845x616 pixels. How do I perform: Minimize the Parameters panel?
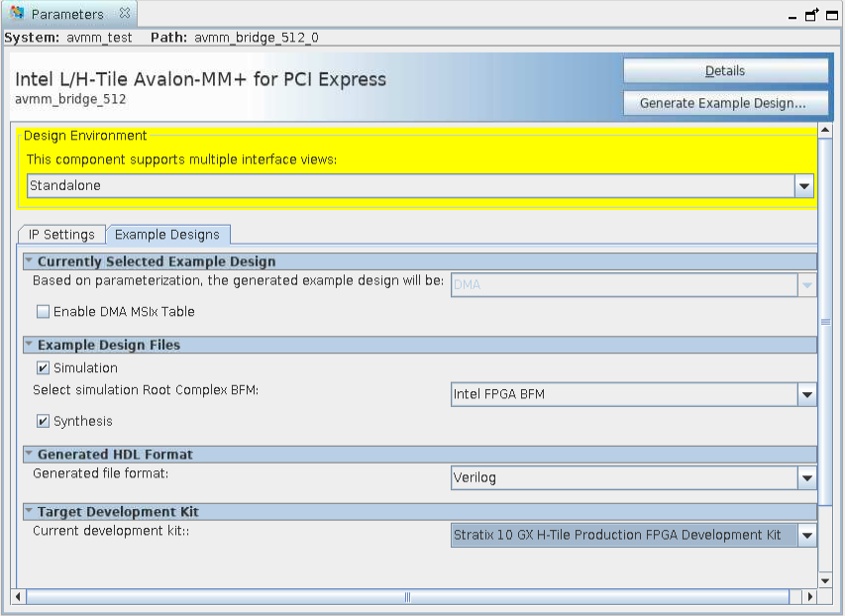click(793, 17)
